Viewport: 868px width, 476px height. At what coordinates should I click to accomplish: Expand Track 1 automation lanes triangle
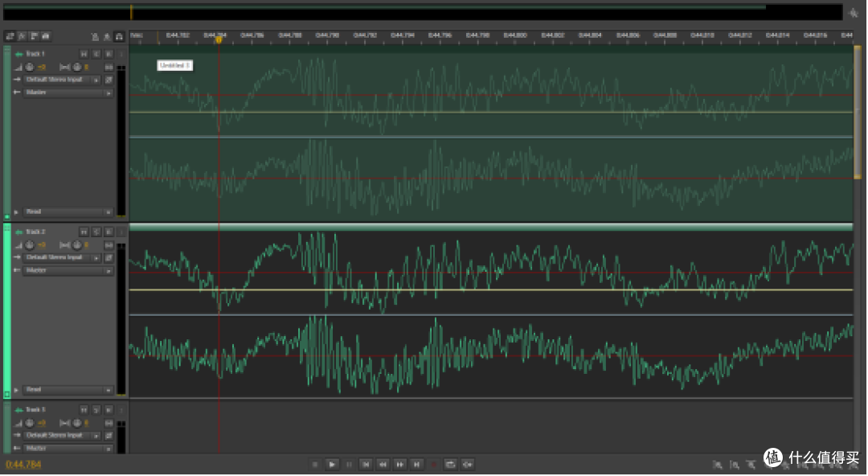pyautogui.click(x=16, y=212)
